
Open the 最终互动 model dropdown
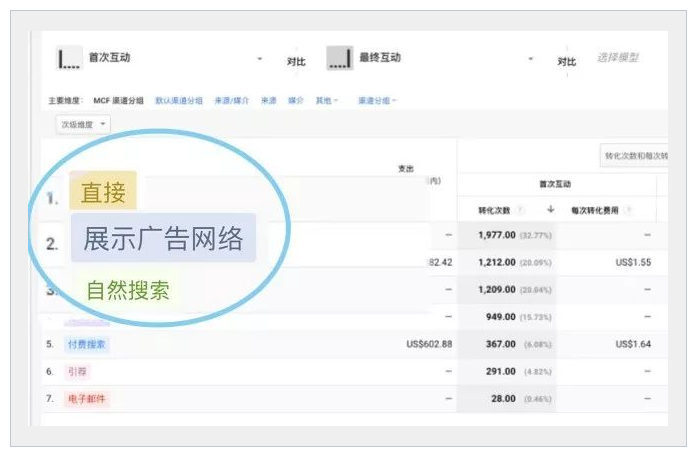(x=532, y=60)
